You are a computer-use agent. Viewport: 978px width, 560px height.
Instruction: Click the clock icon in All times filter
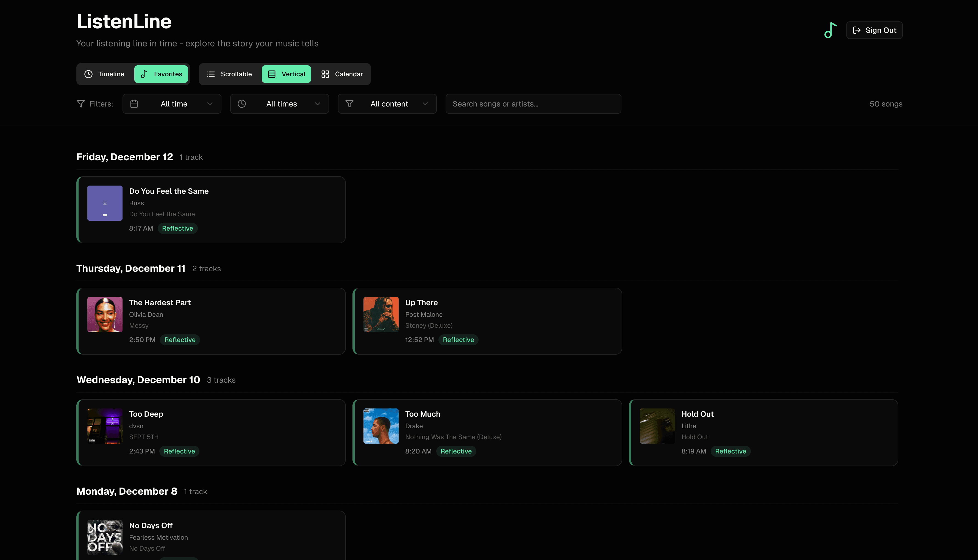(242, 103)
